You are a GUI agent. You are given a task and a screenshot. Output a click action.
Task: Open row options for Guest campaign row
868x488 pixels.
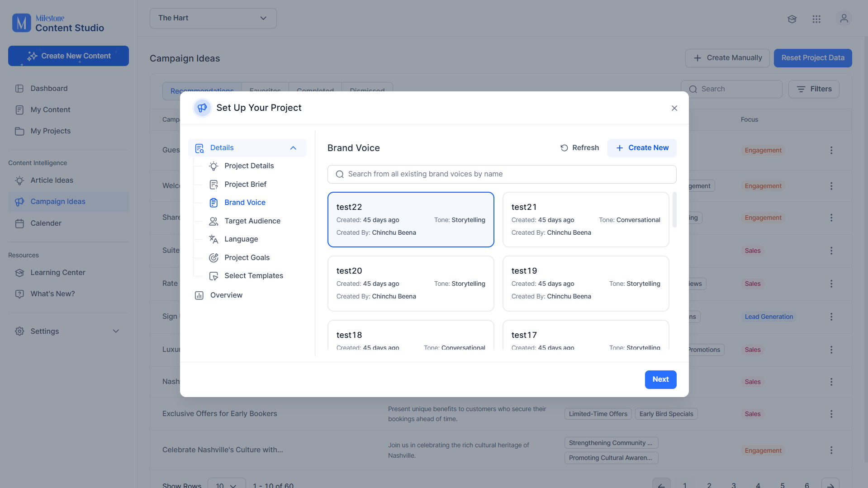(x=831, y=150)
